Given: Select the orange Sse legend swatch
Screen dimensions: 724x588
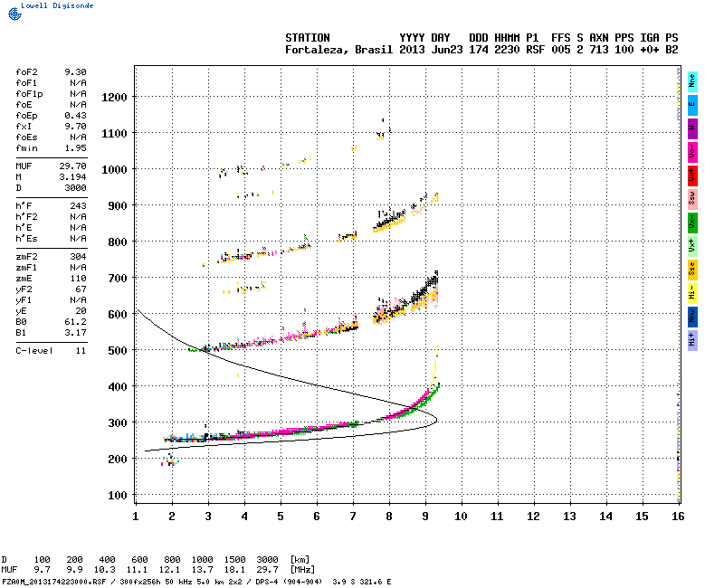Looking at the screenshot, I should [692, 270].
